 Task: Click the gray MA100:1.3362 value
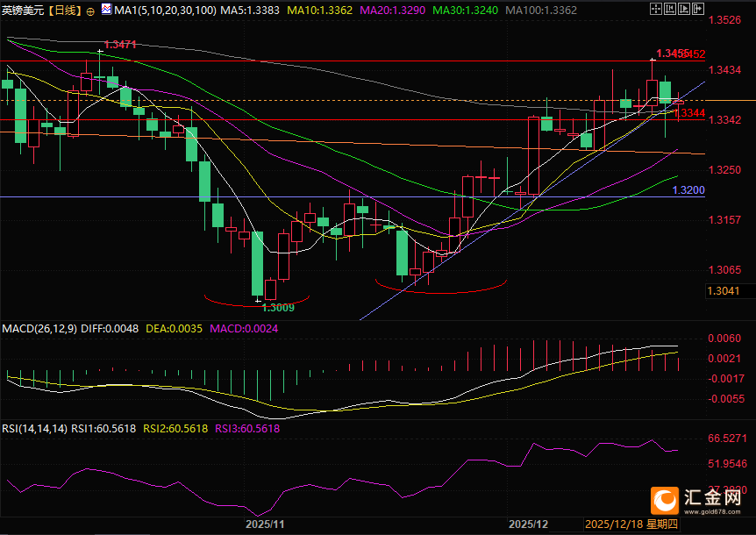pyautogui.click(x=541, y=11)
